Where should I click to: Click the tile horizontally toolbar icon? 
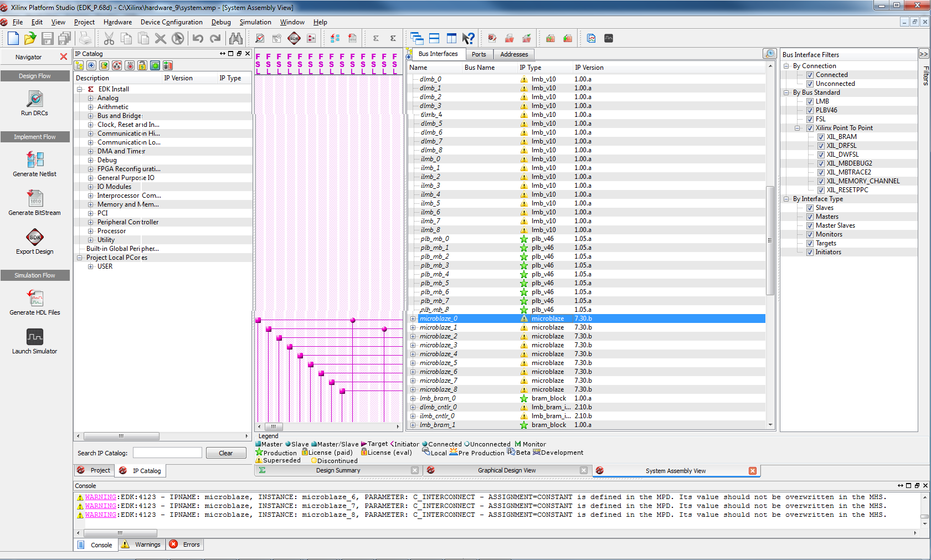click(x=434, y=38)
